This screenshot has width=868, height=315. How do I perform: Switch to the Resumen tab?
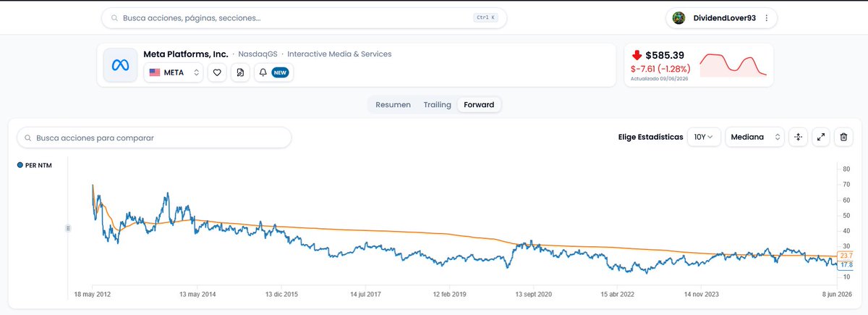[393, 105]
